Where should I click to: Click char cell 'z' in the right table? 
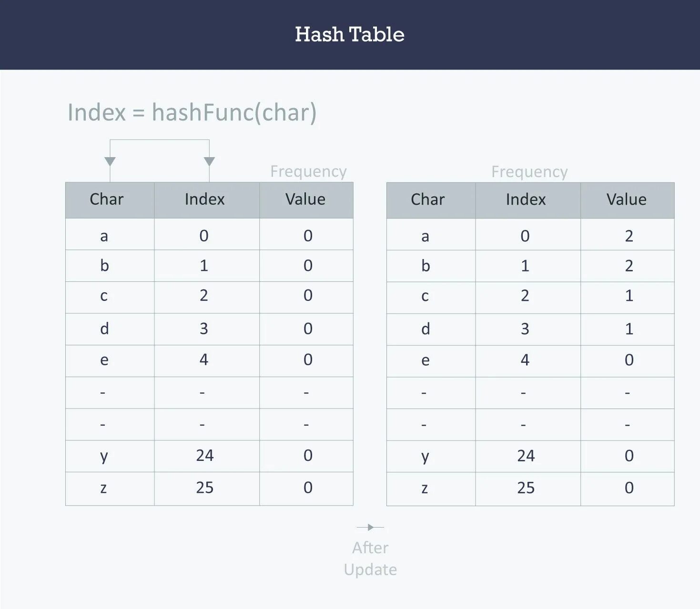[x=425, y=488]
